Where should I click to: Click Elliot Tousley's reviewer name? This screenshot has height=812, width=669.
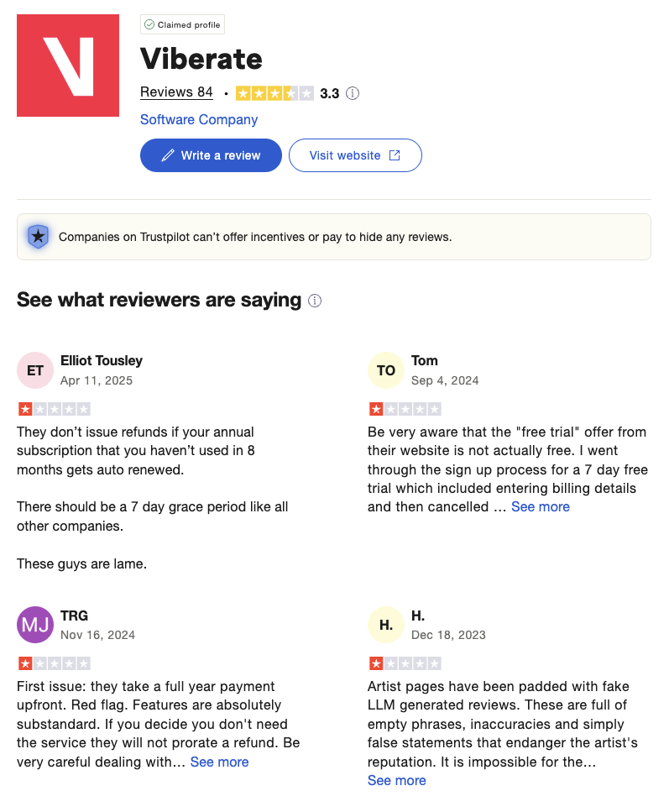coord(102,360)
